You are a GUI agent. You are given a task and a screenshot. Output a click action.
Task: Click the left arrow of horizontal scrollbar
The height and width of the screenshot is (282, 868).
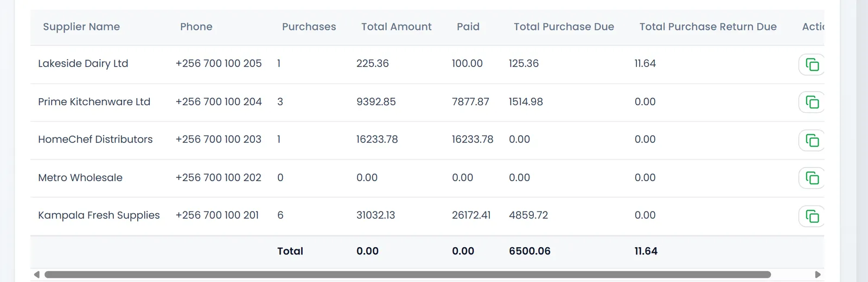[36, 274]
